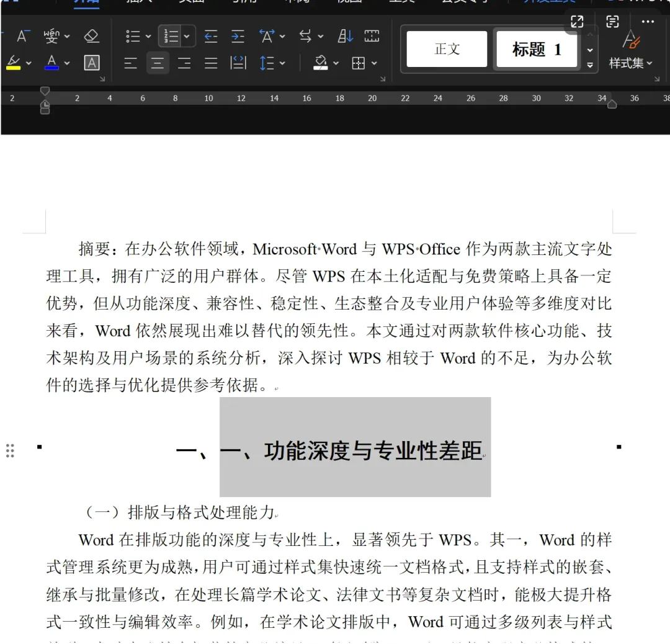Click the increase indent icon

click(x=238, y=37)
